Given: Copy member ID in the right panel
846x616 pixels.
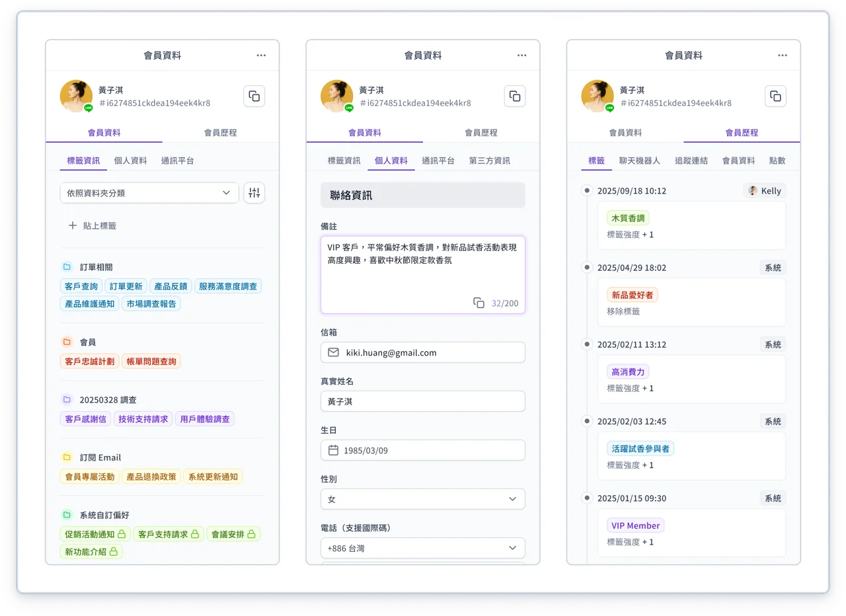Looking at the screenshot, I should [776, 96].
